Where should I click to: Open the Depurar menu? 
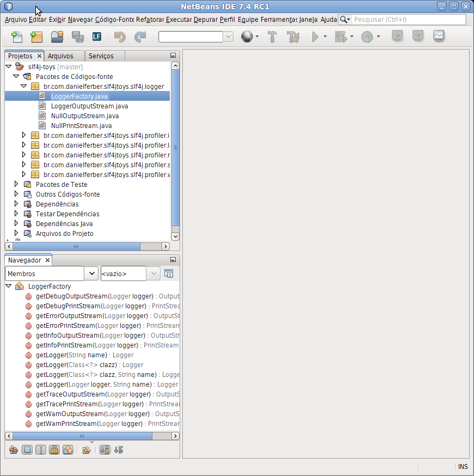pos(206,20)
